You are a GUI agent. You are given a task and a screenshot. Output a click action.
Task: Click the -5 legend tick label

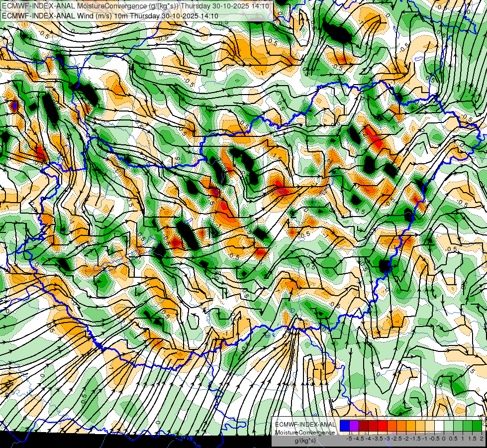point(349,439)
